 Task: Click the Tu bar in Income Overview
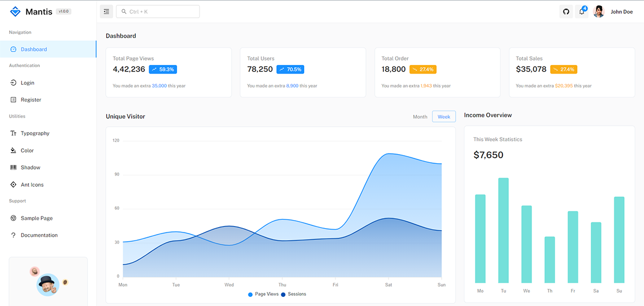[503, 230]
